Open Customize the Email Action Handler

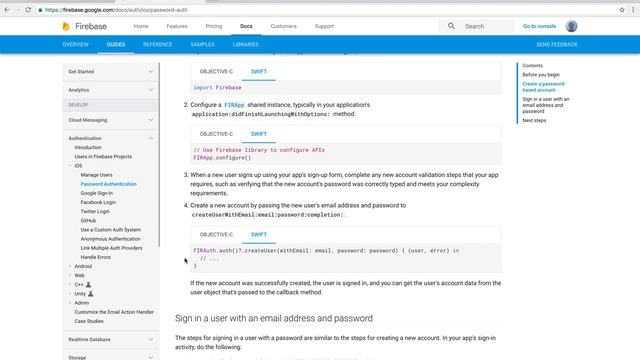[114, 312]
